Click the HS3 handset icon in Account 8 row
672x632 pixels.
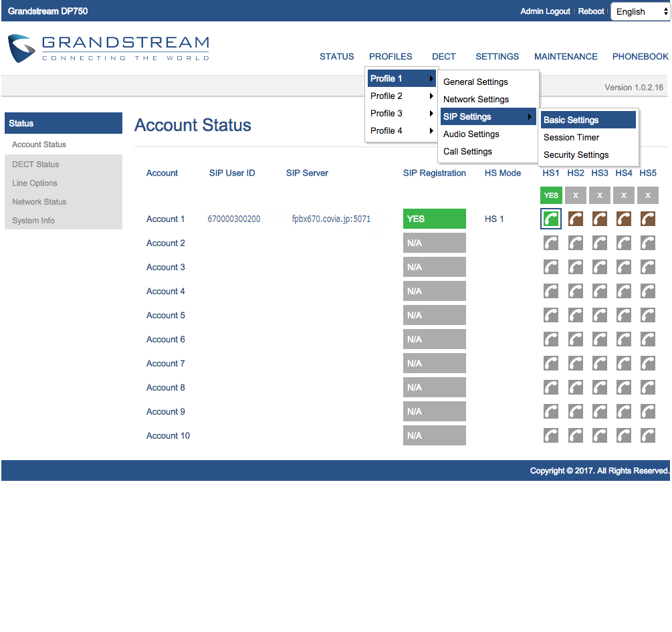(600, 387)
